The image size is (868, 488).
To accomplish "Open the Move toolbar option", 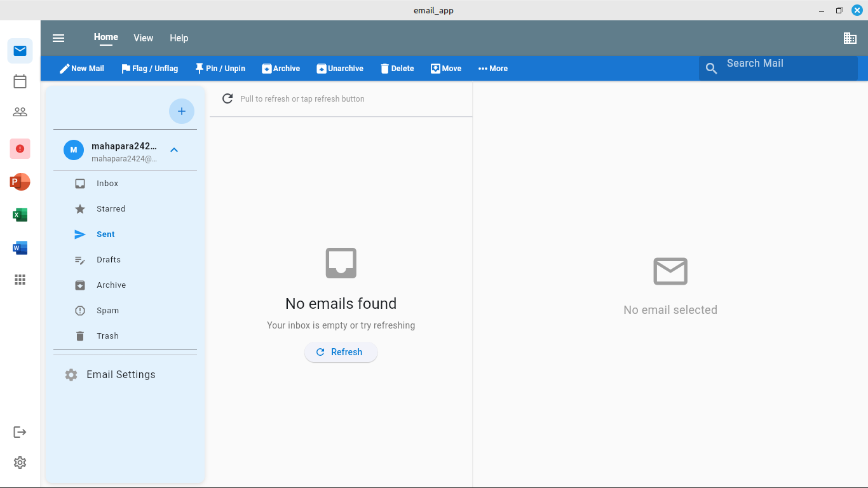I will (x=445, y=69).
